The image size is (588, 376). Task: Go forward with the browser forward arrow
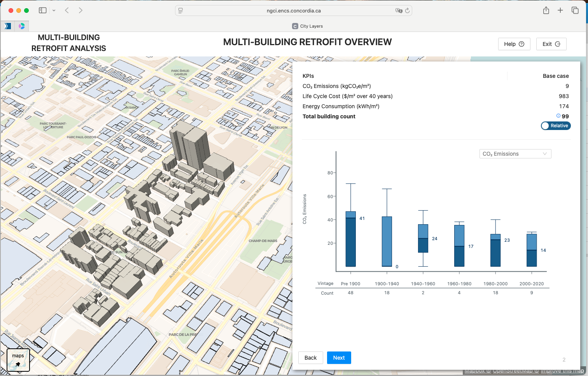(x=80, y=11)
